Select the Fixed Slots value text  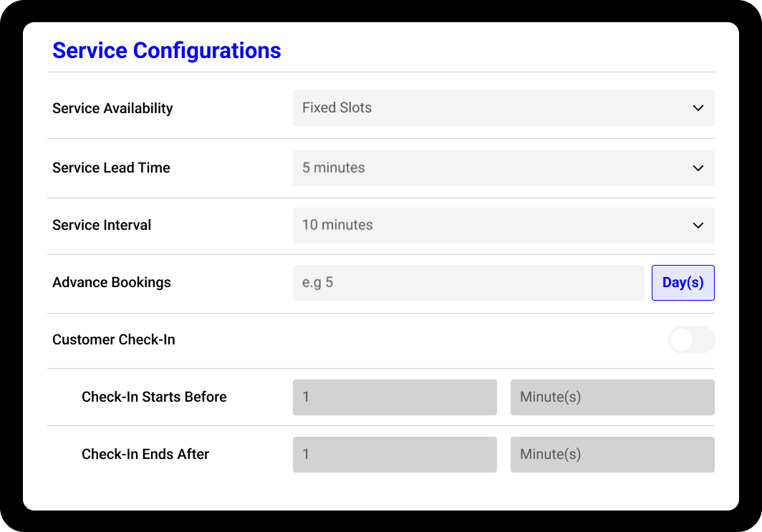click(x=337, y=108)
